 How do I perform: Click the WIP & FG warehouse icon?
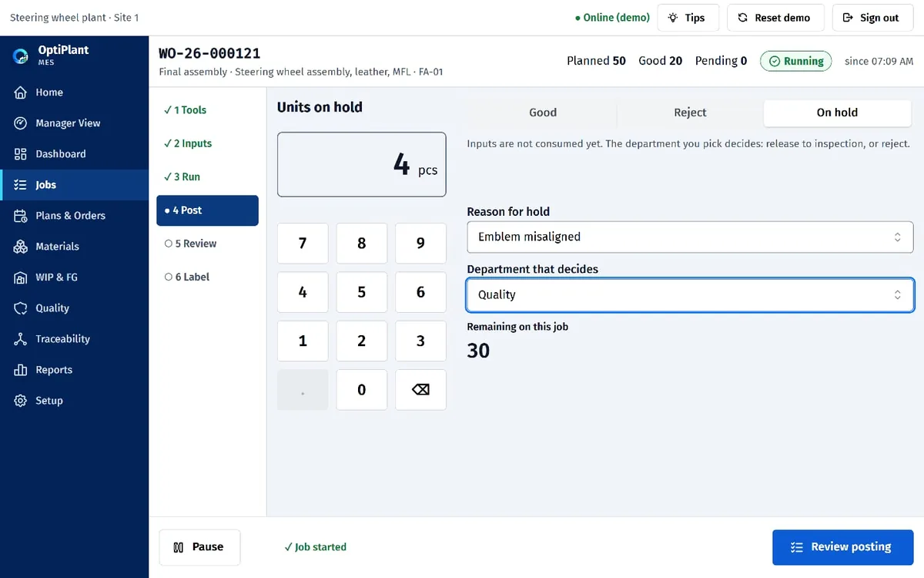click(21, 277)
